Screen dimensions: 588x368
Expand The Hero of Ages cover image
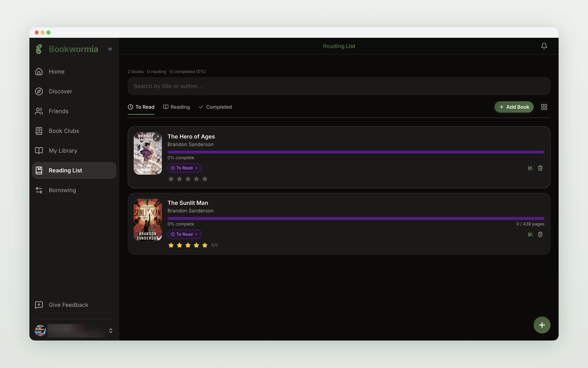pyautogui.click(x=157, y=138)
